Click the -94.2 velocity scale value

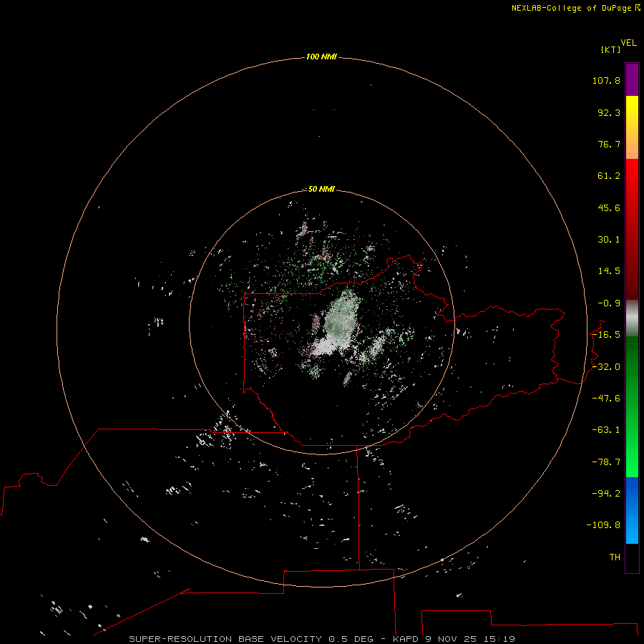606,493
